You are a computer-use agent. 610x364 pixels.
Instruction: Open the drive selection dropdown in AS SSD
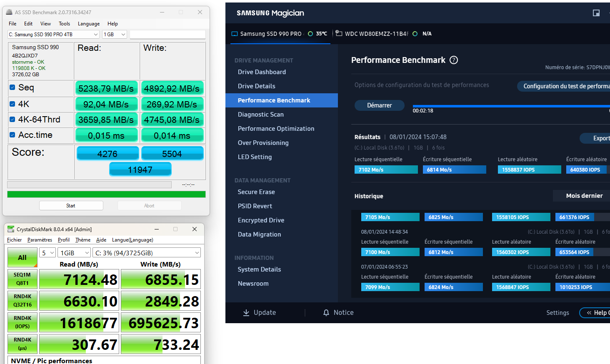(x=54, y=35)
